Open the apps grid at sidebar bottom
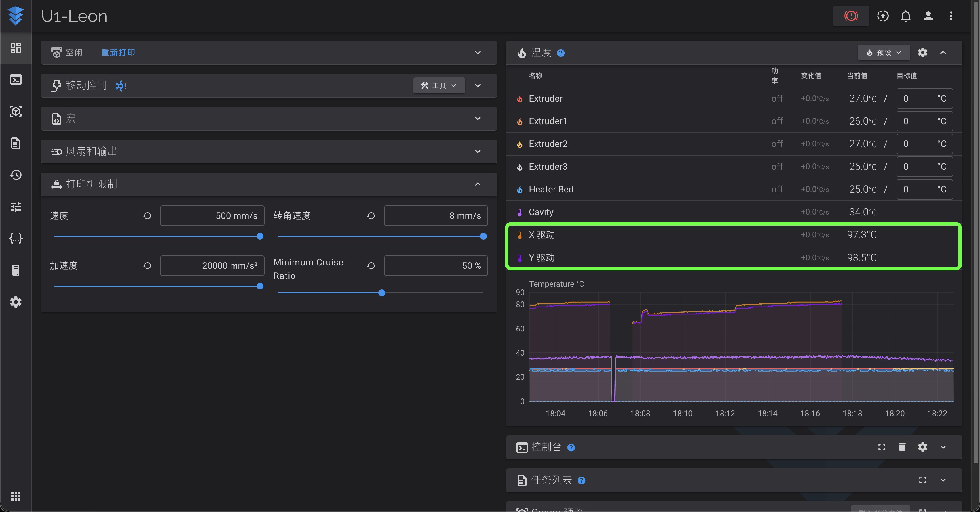The image size is (980, 512). click(16, 496)
